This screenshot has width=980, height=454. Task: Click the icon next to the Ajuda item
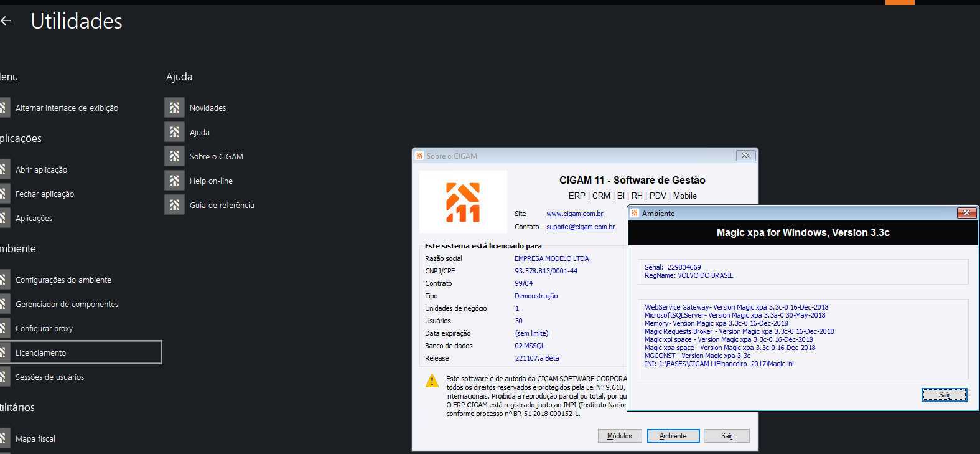click(175, 132)
